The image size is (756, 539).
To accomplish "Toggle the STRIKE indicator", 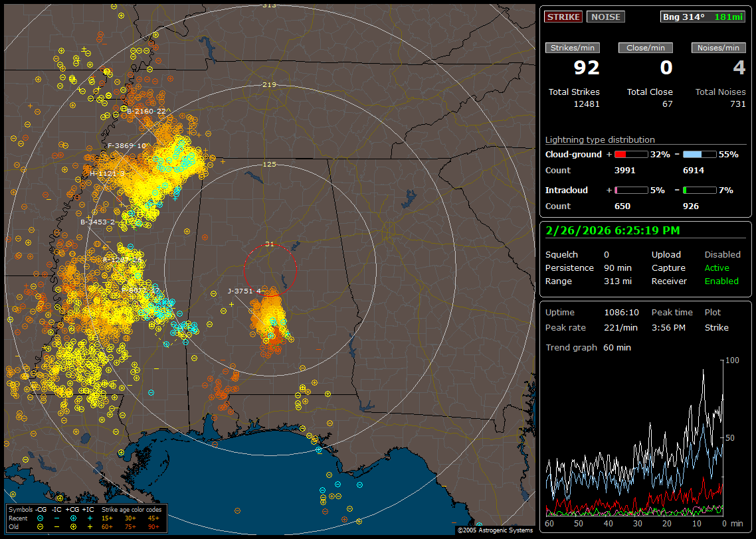I will [563, 17].
